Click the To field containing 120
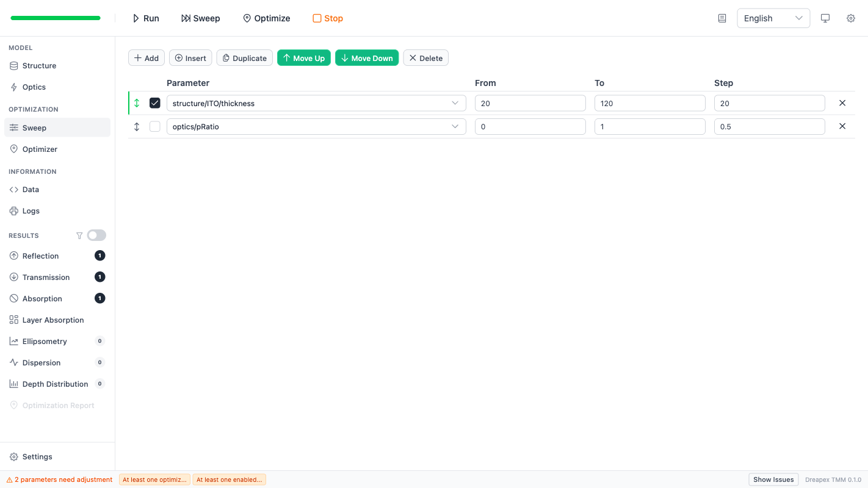Screen dimensions: 868x488 pos(649,103)
